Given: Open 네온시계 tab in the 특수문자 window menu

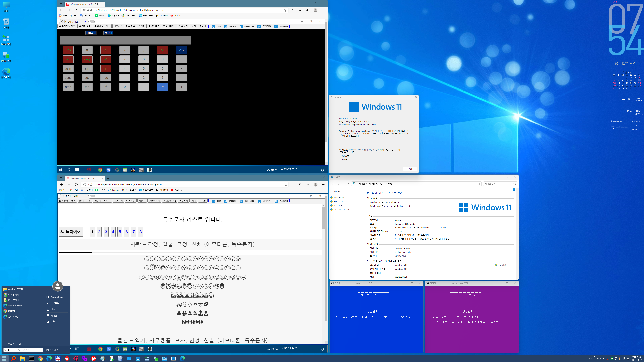Looking at the screenshot, I should click(118, 201).
